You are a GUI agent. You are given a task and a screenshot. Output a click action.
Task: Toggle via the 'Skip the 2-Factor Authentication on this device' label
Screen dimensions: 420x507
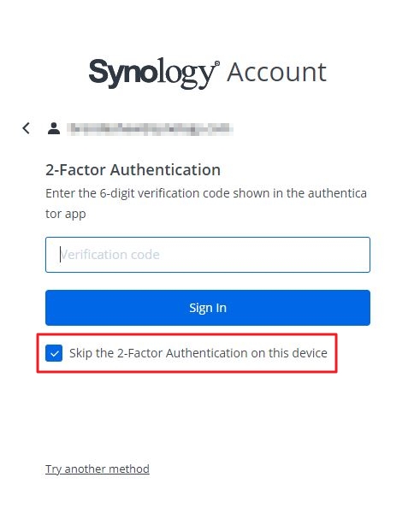click(198, 353)
